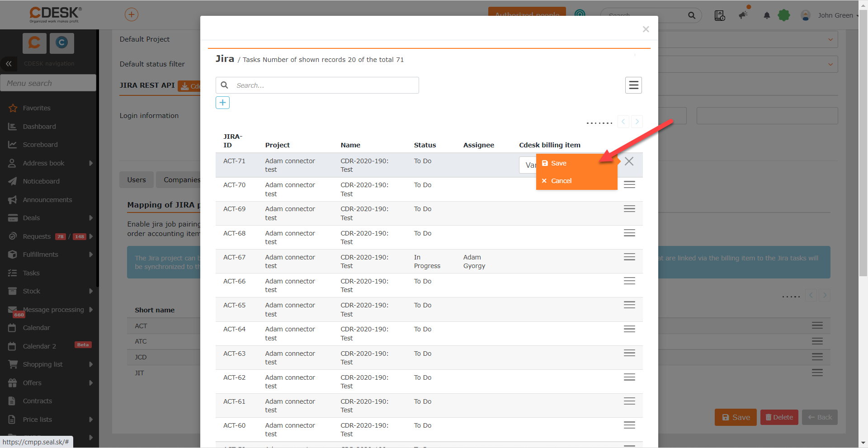Image resolution: width=868 pixels, height=448 pixels.
Task: Expand the Shopping list submenu
Action: 91,364
